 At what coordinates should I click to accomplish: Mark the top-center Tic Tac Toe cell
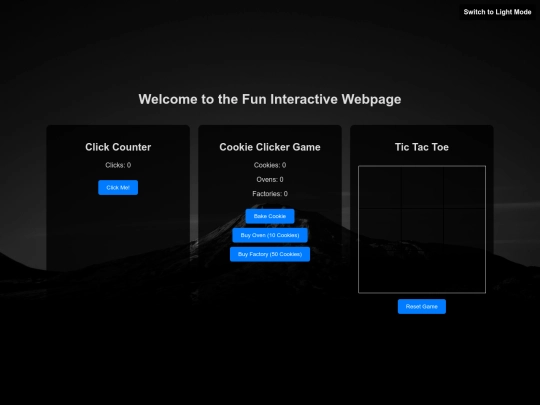422,187
